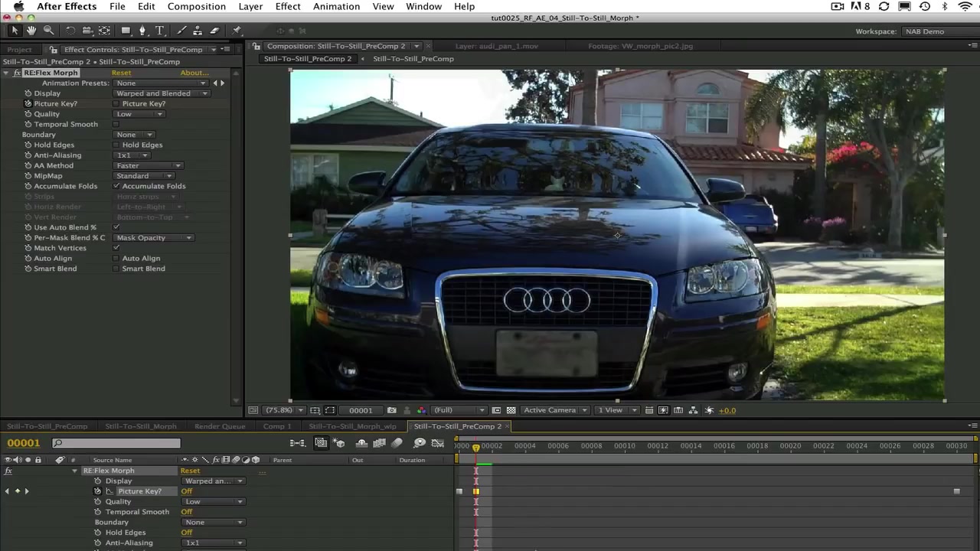This screenshot has width=980, height=551.
Task: Uncheck the Match Vertices checkbox
Action: pyautogui.click(x=116, y=248)
